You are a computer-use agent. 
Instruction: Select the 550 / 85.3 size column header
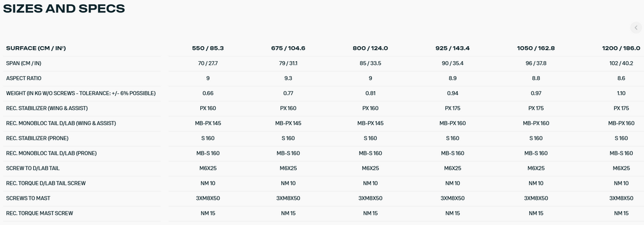pyautogui.click(x=208, y=48)
